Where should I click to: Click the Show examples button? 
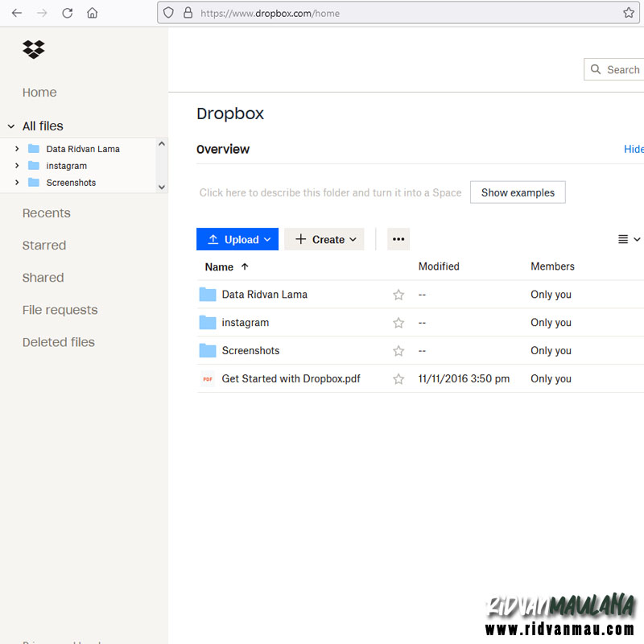518,192
